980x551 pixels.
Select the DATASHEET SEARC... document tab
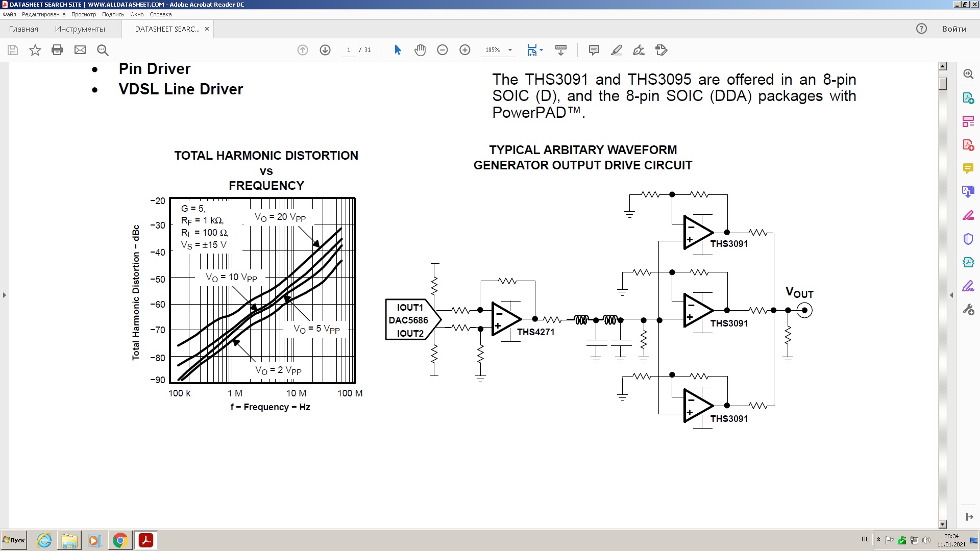(167, 29)
